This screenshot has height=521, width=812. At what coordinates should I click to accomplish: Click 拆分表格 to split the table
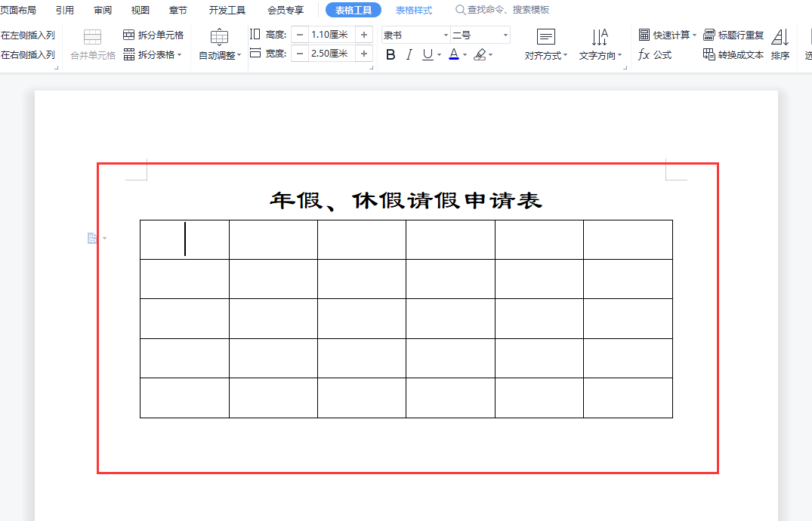(x=150, y=54)
